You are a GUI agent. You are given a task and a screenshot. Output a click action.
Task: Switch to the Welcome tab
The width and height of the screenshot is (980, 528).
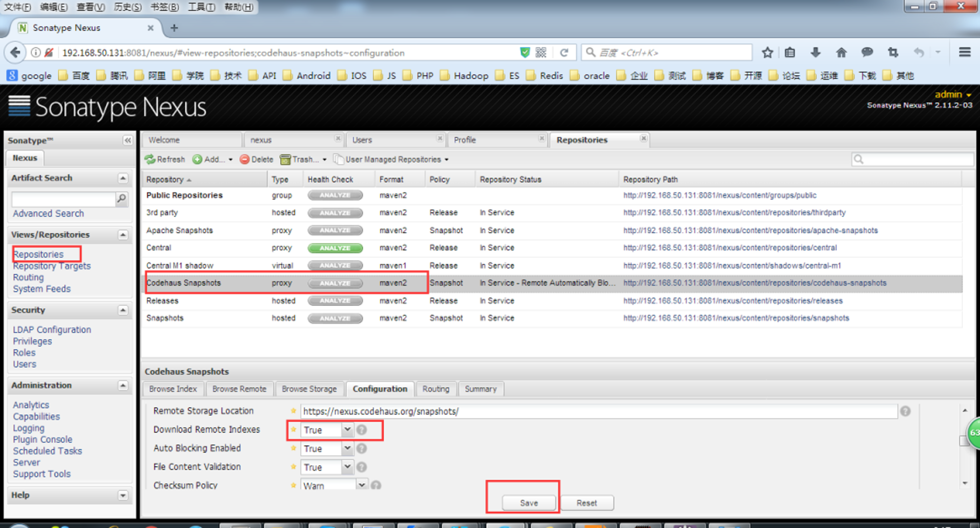coord(192,140)
